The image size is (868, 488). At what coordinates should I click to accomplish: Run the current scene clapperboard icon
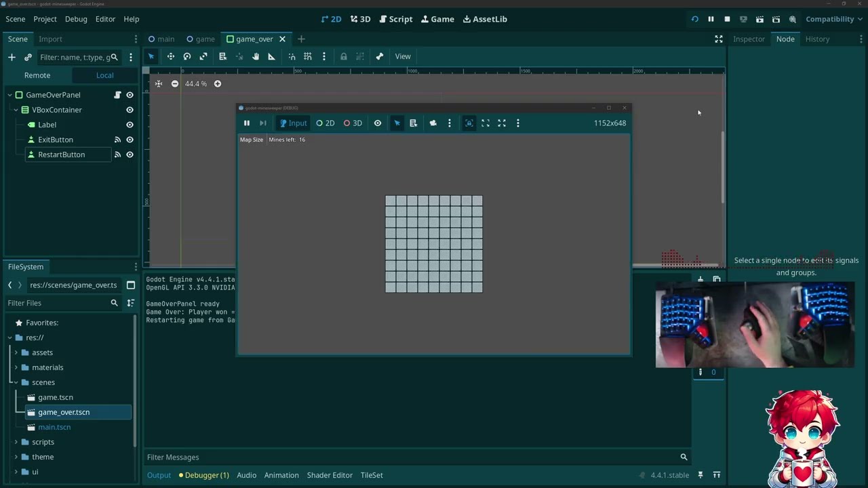tap(759, 19)
